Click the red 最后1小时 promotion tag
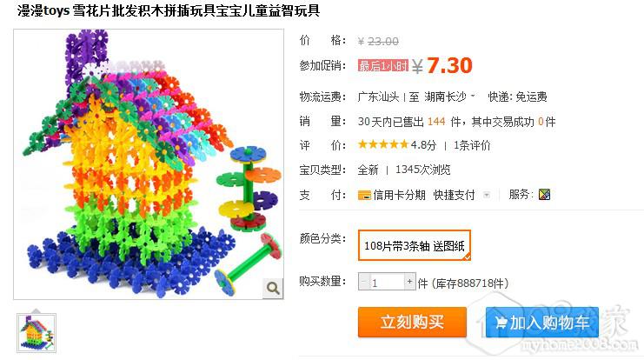This screenshot has height=360, width=644. pyautogui.click(x=383, y=66)
